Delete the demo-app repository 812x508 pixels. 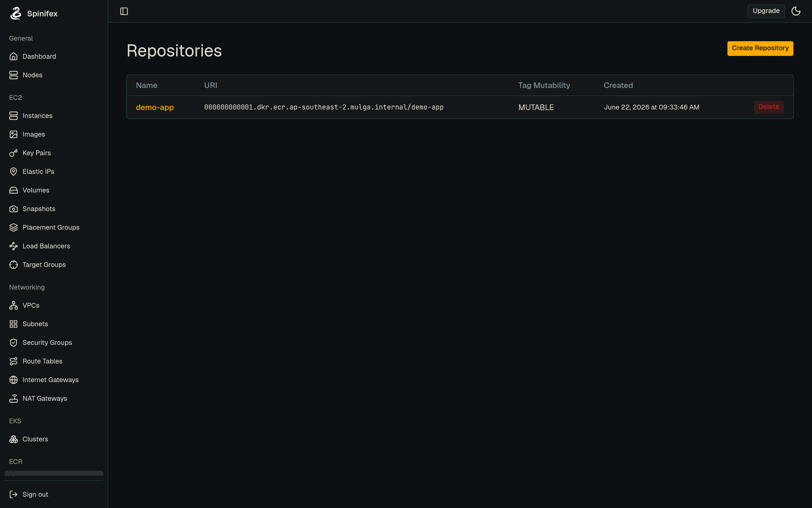768,107
